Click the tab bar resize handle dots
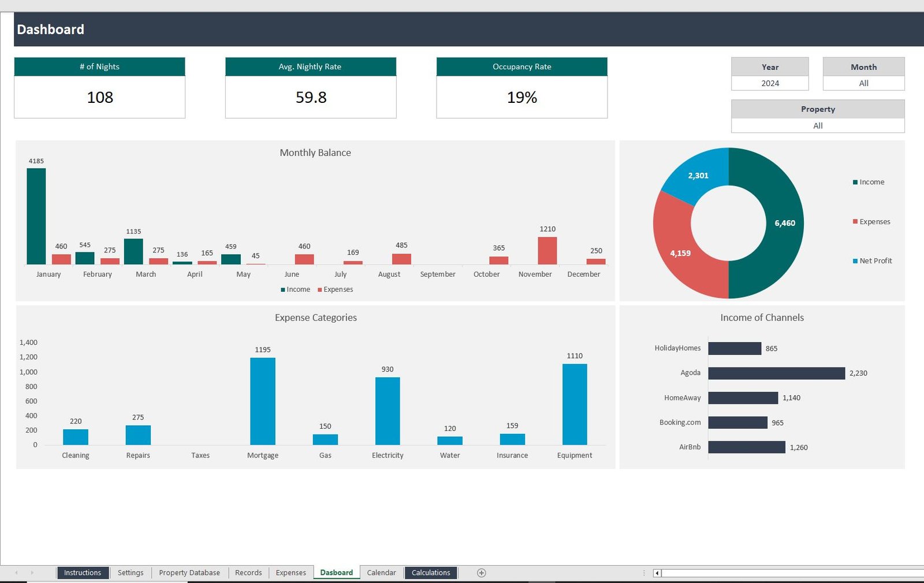Image resolution: width=924 pixels, height=583 pixels. click(x=644, y=573)
